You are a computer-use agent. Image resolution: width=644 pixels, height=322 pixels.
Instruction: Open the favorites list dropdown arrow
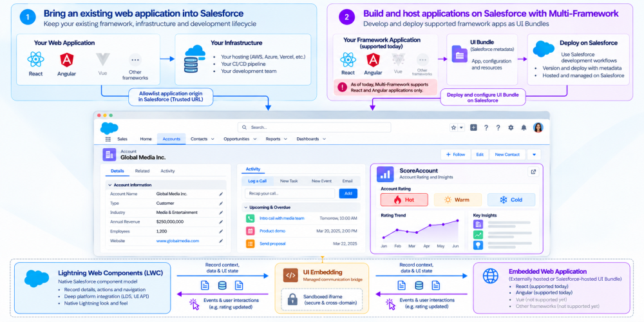[x=461, y=128]
